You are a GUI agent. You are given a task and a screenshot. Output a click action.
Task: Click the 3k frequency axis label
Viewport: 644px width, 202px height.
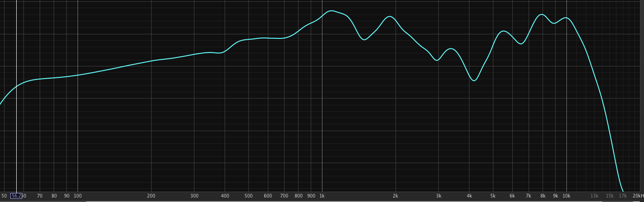[439, 196]
